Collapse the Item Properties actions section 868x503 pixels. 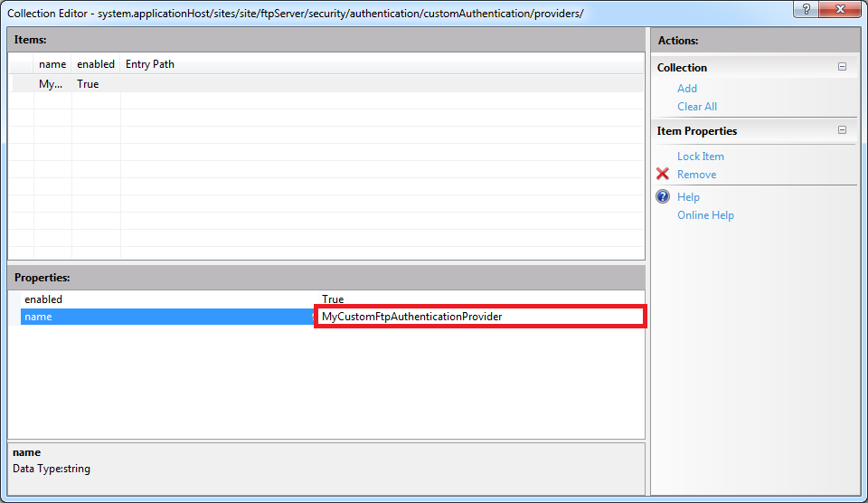(842, 130)
